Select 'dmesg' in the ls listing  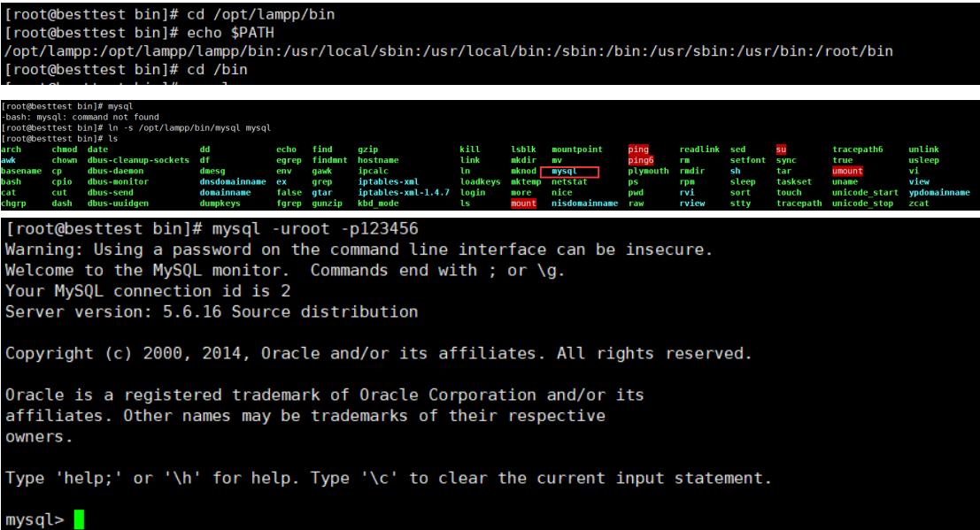pyautogui.click(x=212, y=171)
